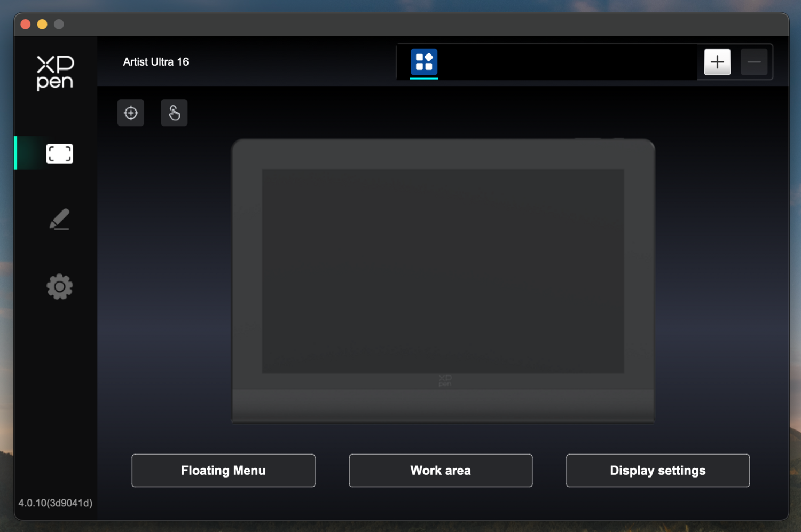Screen dimensions: 801x532
Task: Click the tablet screen preview area
Action: tap(443, 271)
